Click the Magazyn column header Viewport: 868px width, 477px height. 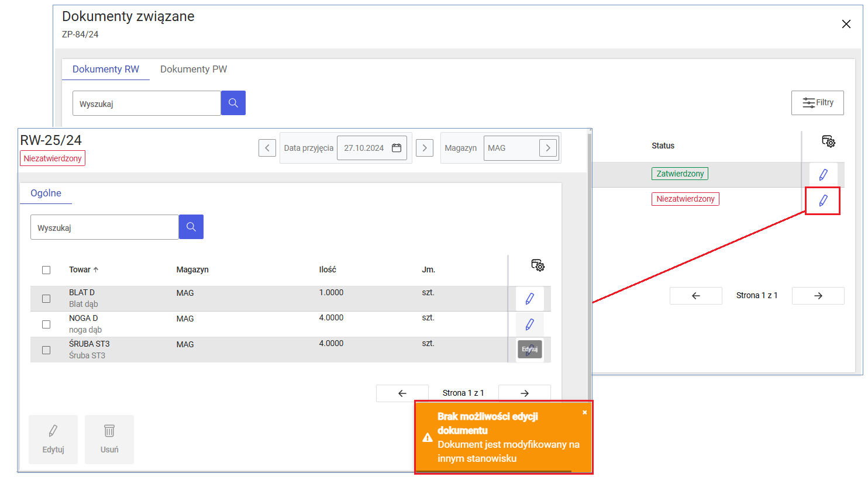192,269
